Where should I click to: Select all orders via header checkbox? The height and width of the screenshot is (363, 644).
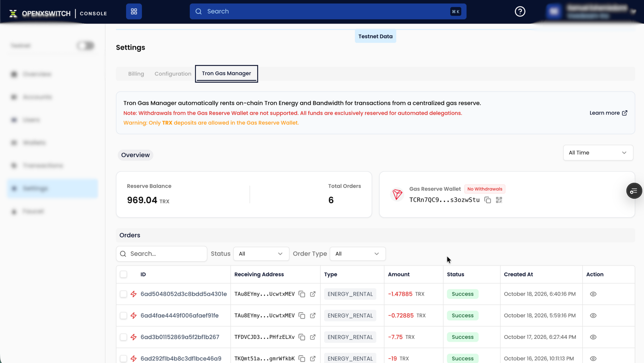tap(123, 274)
